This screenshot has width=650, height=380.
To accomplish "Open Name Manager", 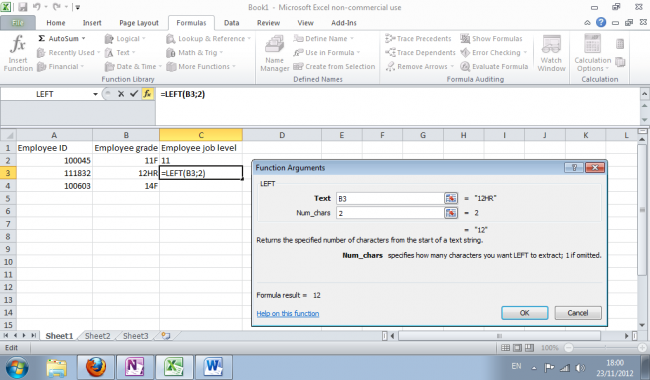I will (x=274, y=54).
